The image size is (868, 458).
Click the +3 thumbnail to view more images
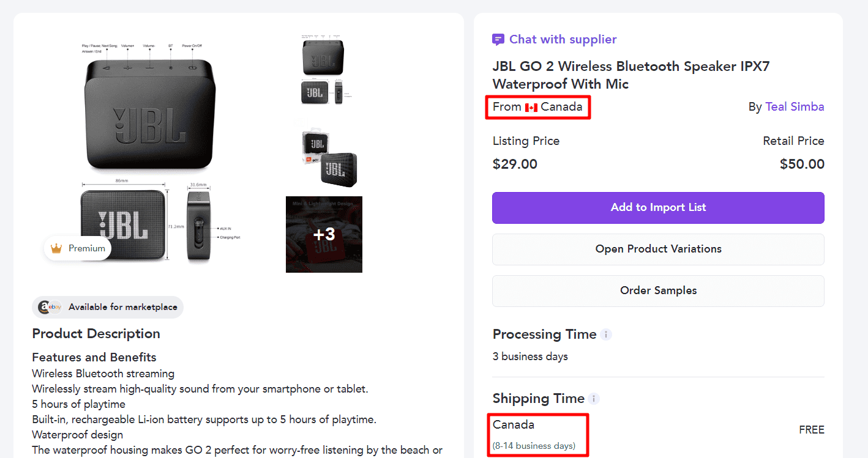(324, 234)
